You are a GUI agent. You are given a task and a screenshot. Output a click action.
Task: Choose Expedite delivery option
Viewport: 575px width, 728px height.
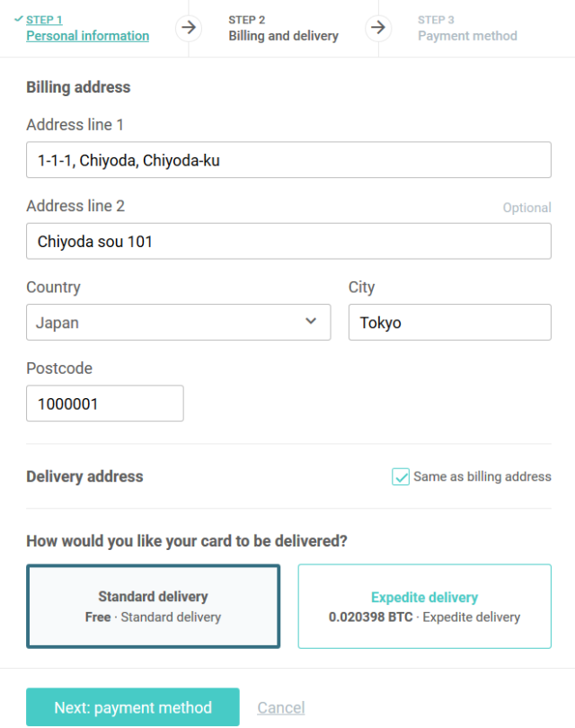tap(424, 606)
